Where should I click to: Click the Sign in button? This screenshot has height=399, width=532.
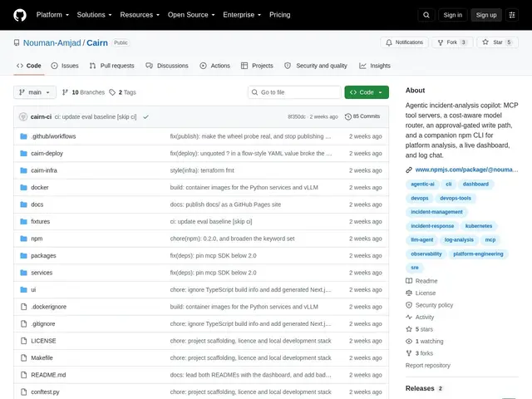[x=452, y=15]
